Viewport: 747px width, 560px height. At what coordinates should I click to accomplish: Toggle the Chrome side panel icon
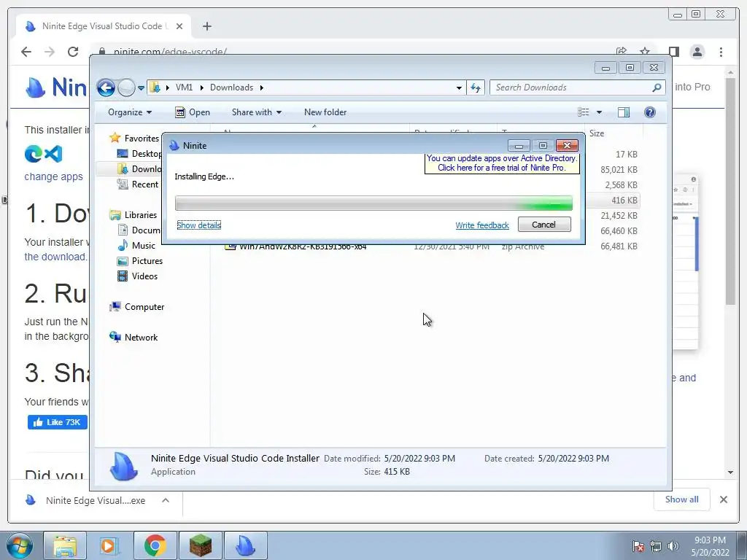coord(673,52)
